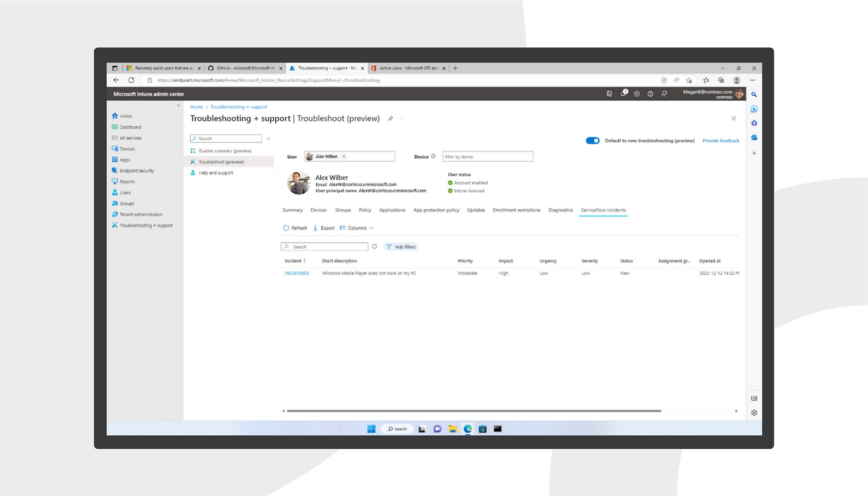This screenshot has height=496, width=868.
Task: Open the settings gear in Intune header
Action: tap(637, 94)
